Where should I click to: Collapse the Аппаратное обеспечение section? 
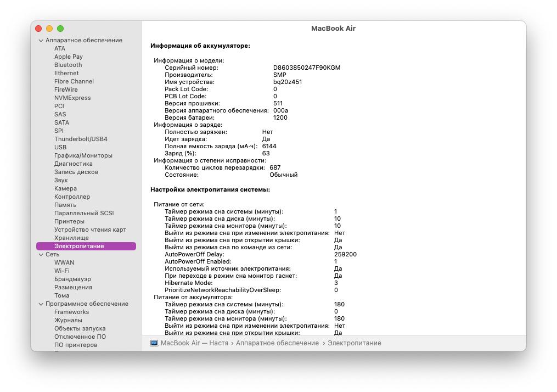[41, 41]
